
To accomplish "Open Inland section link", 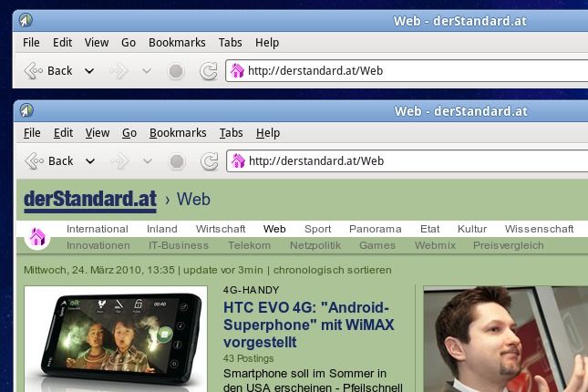I will pyautogui.click(x=162, y=229).
